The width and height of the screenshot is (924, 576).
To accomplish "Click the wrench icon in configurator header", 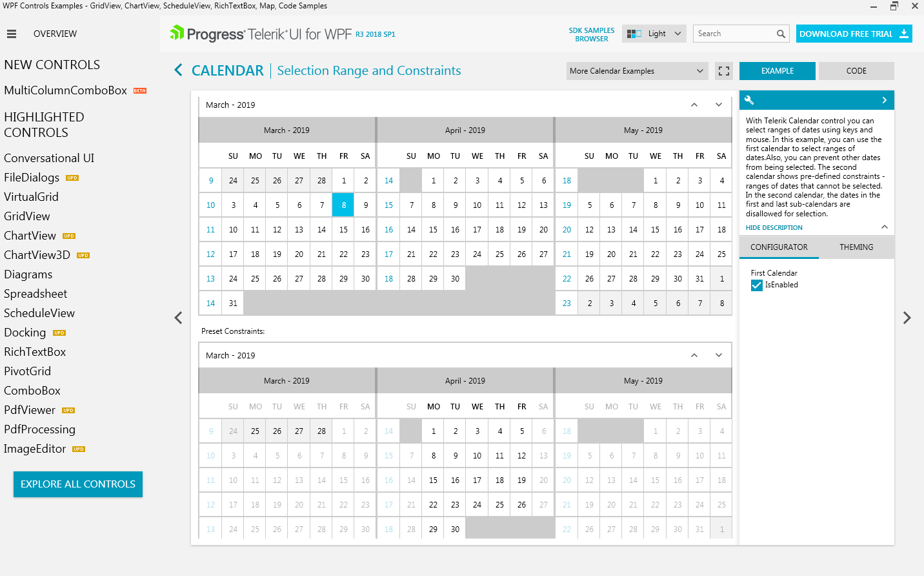I will 749,100.
